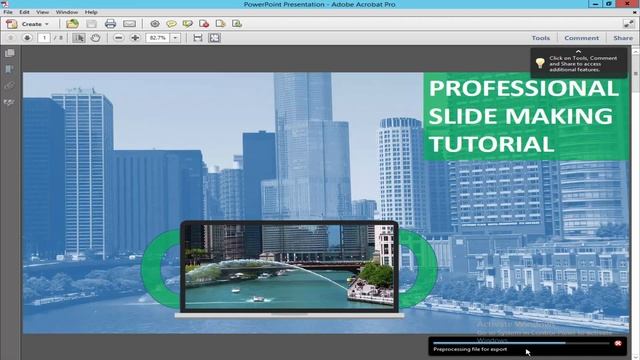
Task: Show Bookmarks side panel
Action: point(9,69)
